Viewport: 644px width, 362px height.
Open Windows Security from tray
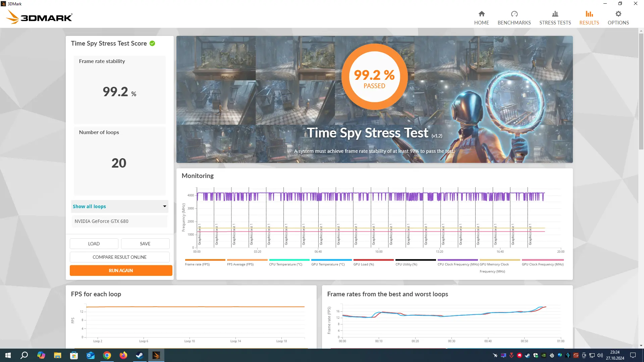[536, 355]
